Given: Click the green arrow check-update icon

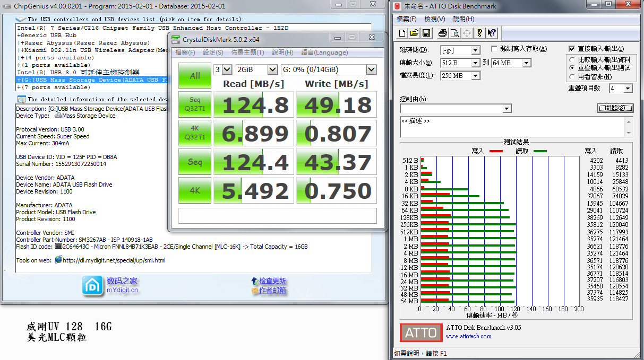Looking at the screenshot, I should coord(254,281).
